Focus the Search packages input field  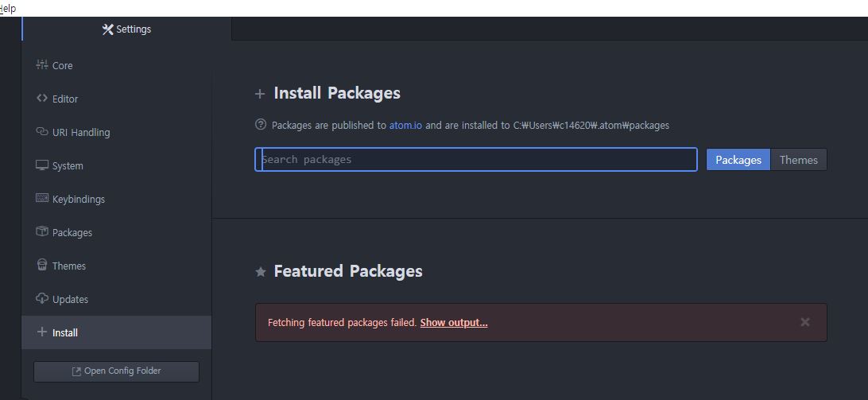[x=475, y=160]
